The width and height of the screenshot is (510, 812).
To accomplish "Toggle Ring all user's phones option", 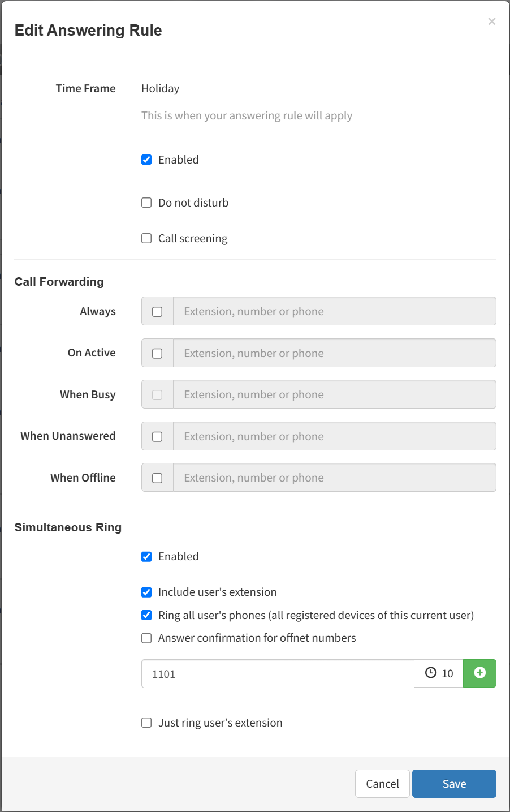I will (x=146, y=615).
